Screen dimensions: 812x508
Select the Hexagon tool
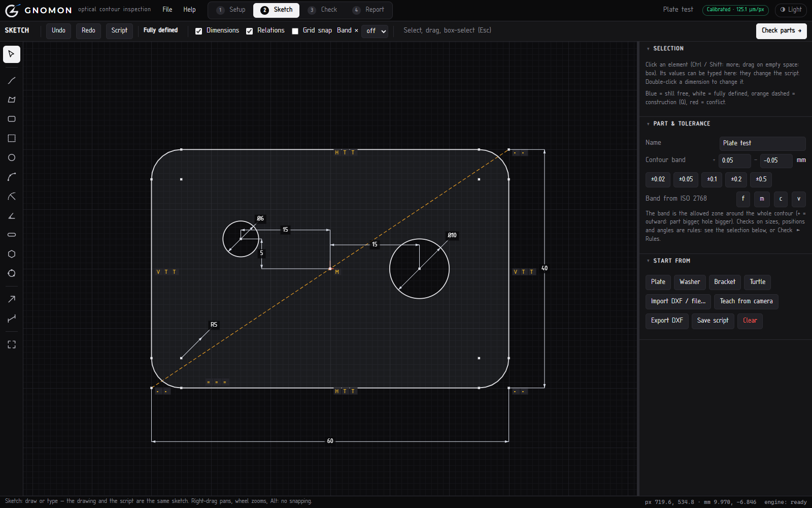pyautogui.click(x=12, y=254)
